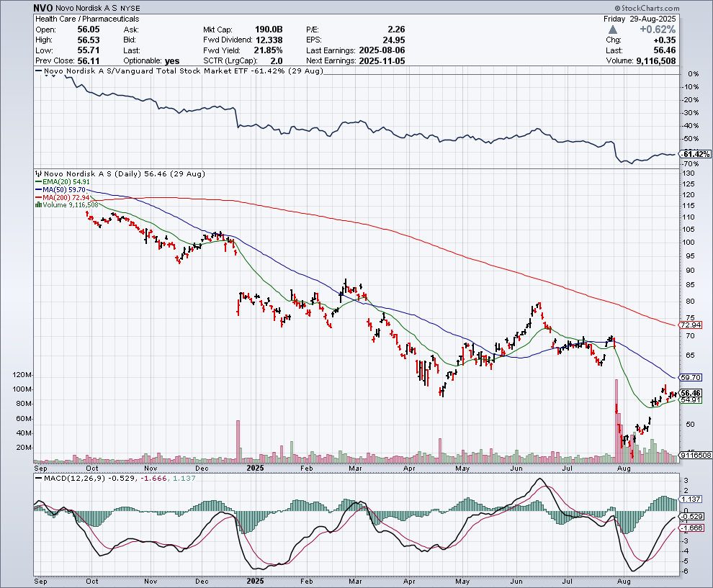Click the 9116508 volume axis label
This screenshot has height=588, width=713.
click(696, 455)
